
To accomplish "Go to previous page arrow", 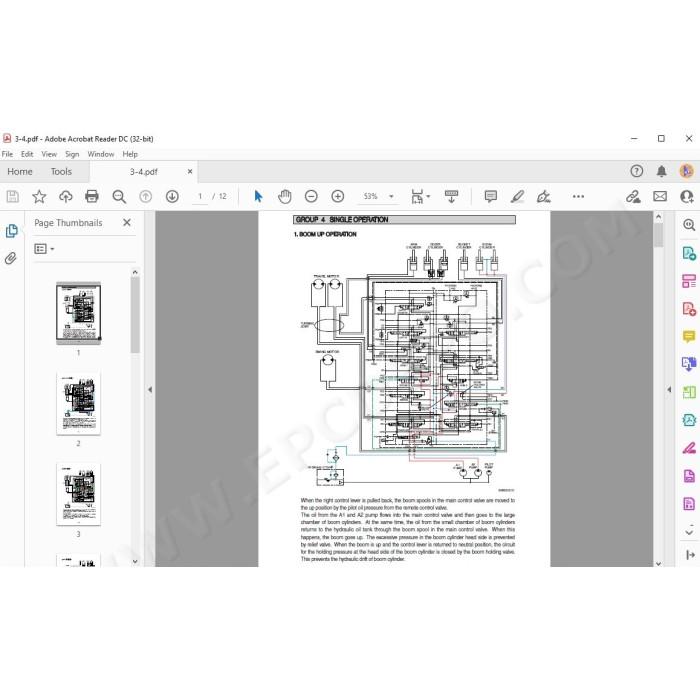I will tap(146, 196).
